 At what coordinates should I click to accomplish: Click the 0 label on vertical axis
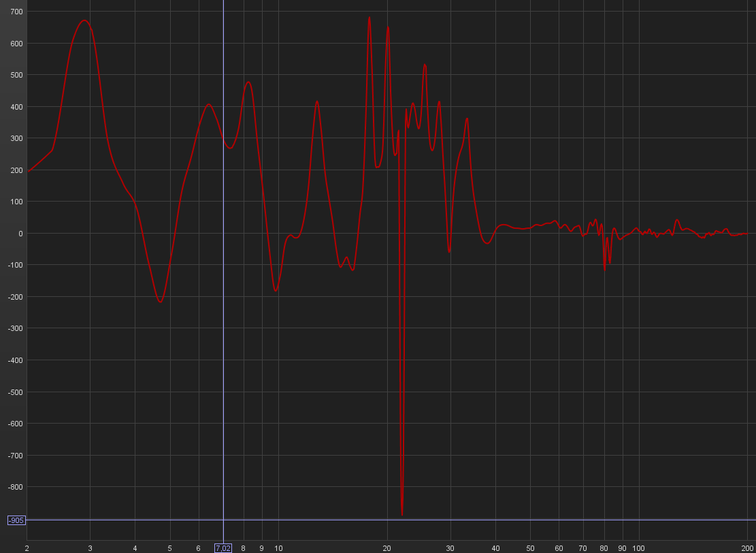[20, 234]
